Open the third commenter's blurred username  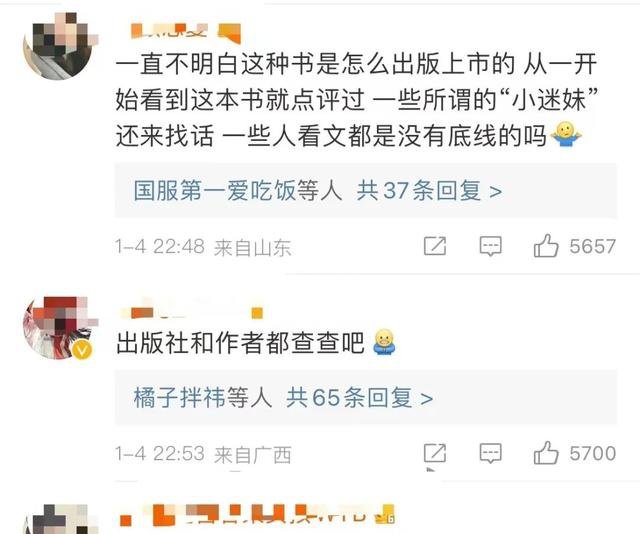257,515
